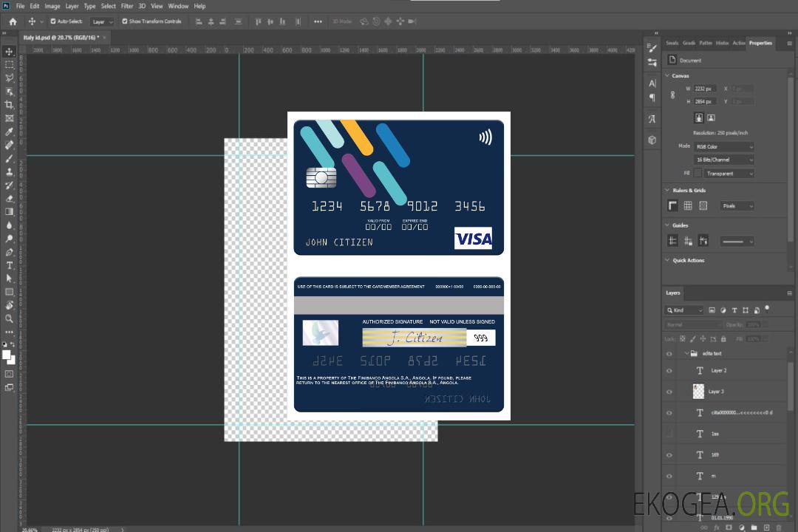Image resolution: width=798 pixels, height=532 pixels.
Task: Toggle the Auto-Select checkbox
Action: coord(53,21)
